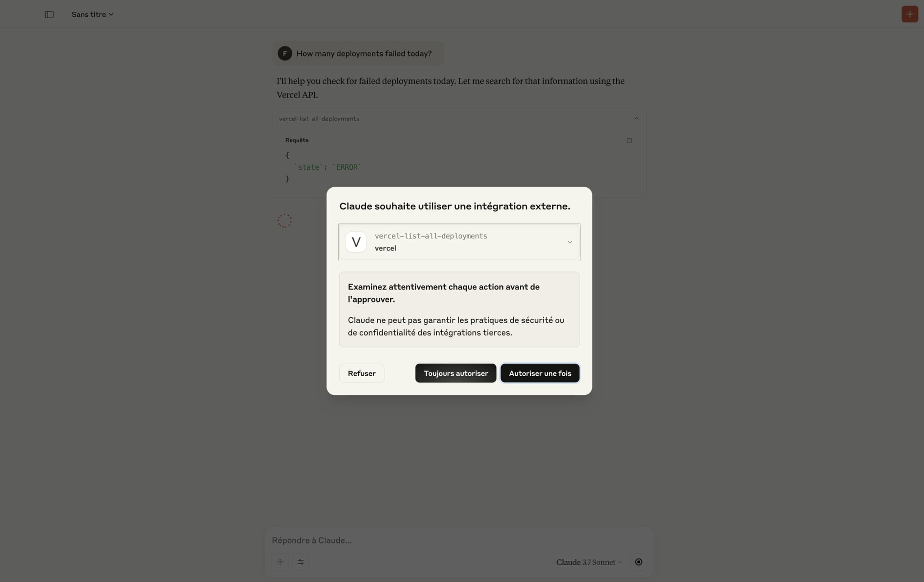Click the user avatar F icon
924x582 pixels.
[285, 53]
